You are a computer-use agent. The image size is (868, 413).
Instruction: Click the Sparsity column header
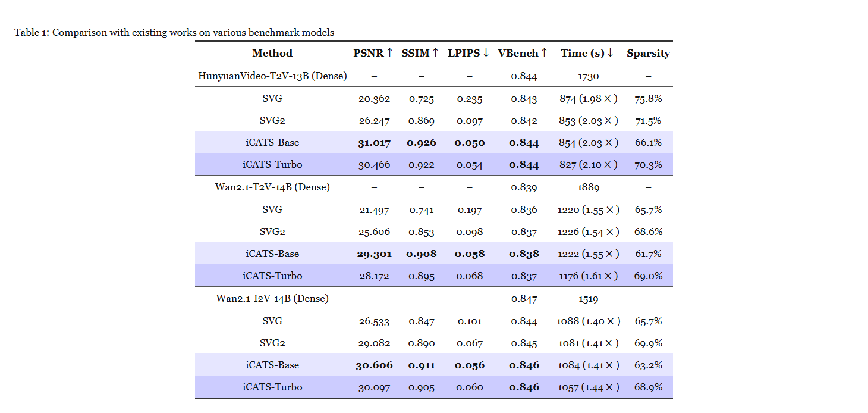pos(648,53)
